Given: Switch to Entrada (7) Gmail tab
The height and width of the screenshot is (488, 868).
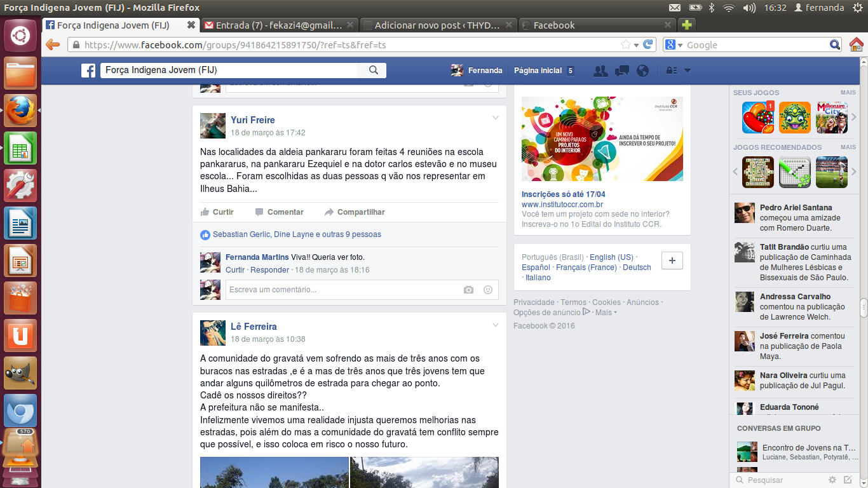Looking at the screenshot, I should [x=280, y=25].
